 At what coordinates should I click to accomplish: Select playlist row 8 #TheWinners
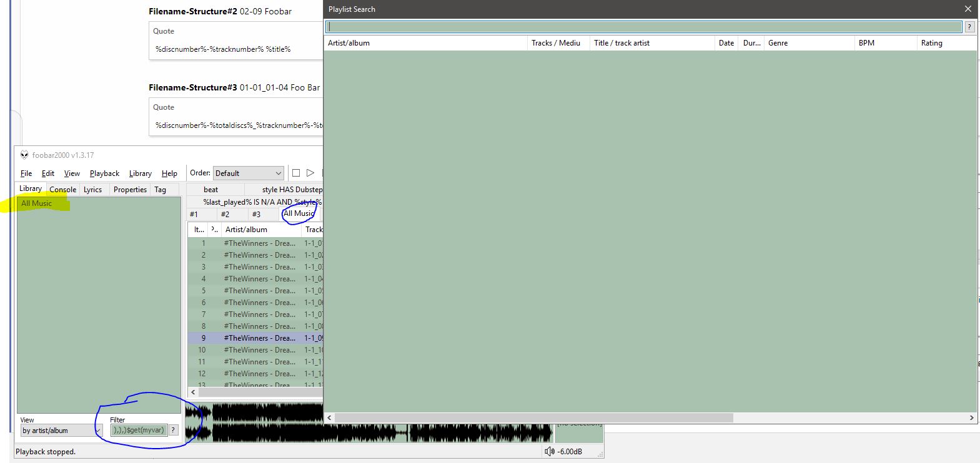255,326
